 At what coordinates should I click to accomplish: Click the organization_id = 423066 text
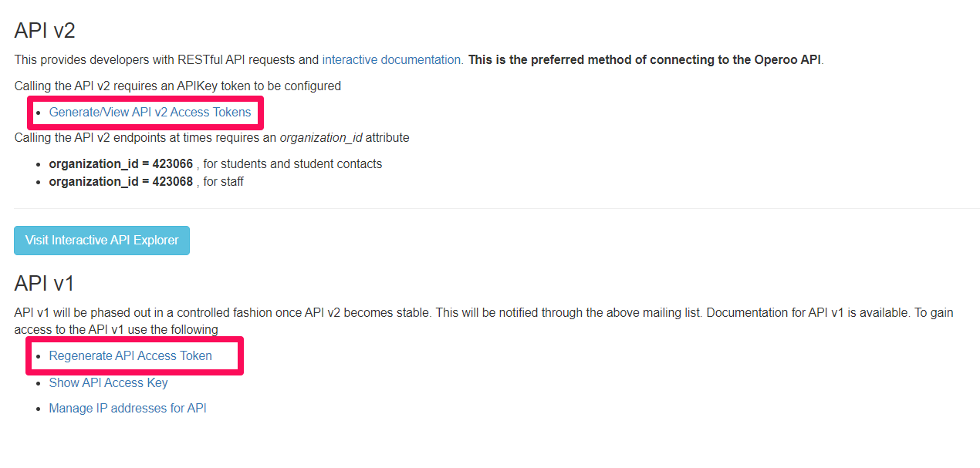tap(121, 164)
